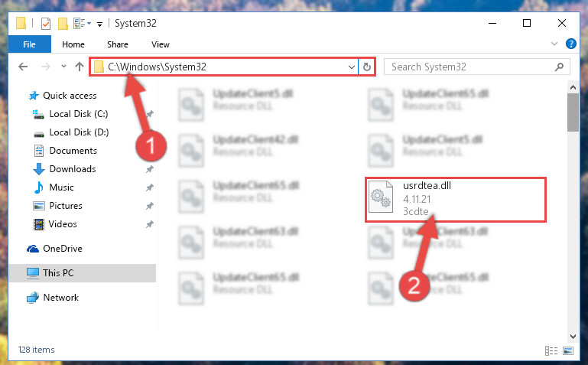The width and height of the screenshot is (588, 365).
Task: Switch to the View ribbon tab
Action: (161, 44)
